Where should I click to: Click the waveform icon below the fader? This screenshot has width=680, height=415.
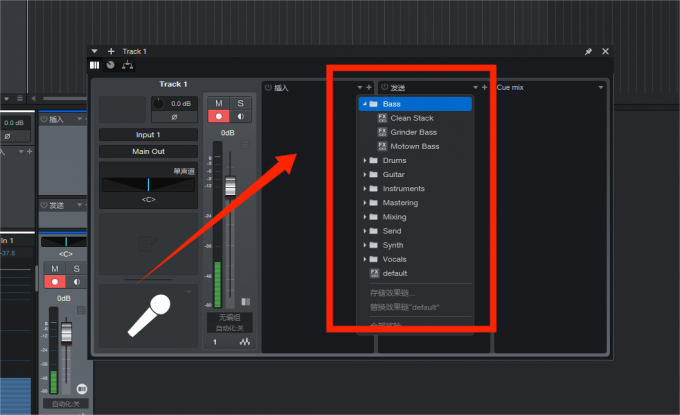pos(245,342)
